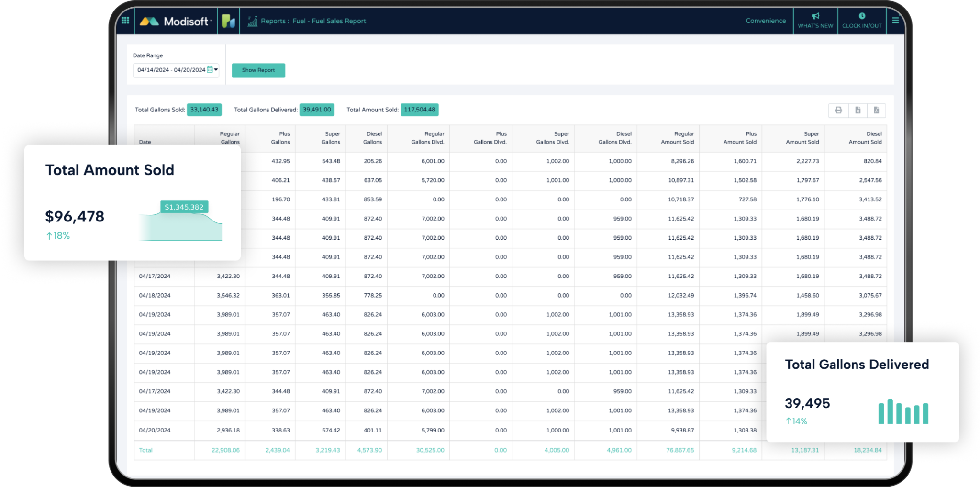Click the Total Amount Sold value badge
Screen dimensions: 980x487
click(419, 110)
